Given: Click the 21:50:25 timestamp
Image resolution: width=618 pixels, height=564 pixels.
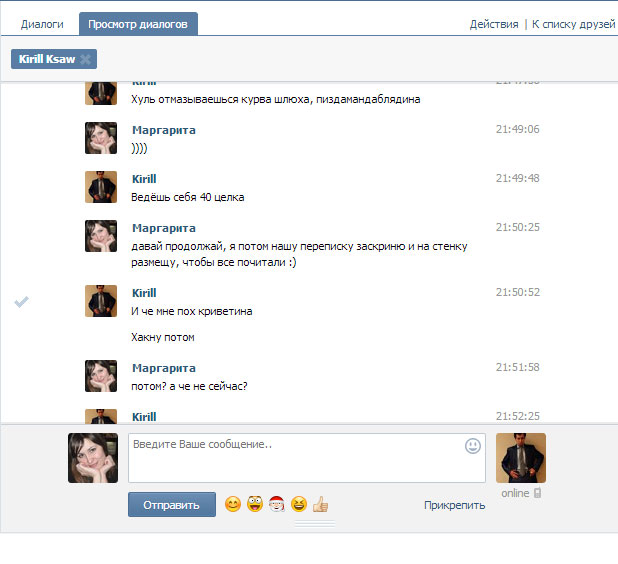Looking at the screenshot, I should 517,227.
